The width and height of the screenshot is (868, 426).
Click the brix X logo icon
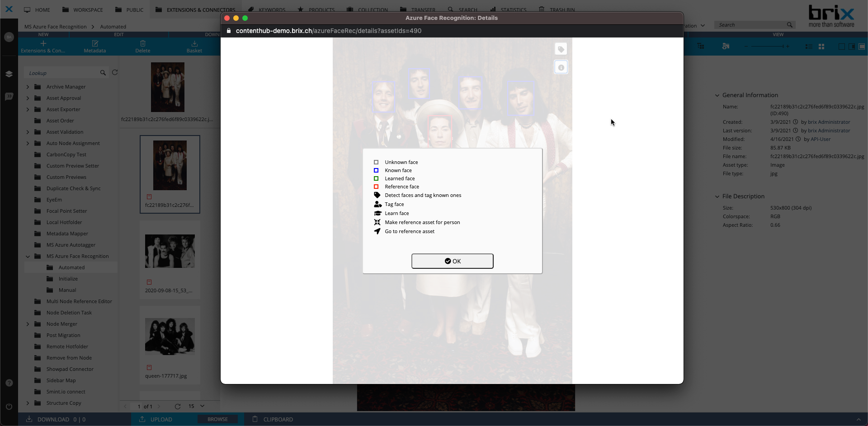tap(9, 9)
